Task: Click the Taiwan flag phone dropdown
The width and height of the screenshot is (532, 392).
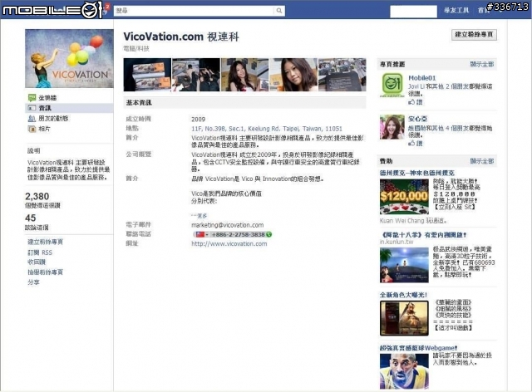Action: [201, 234]
